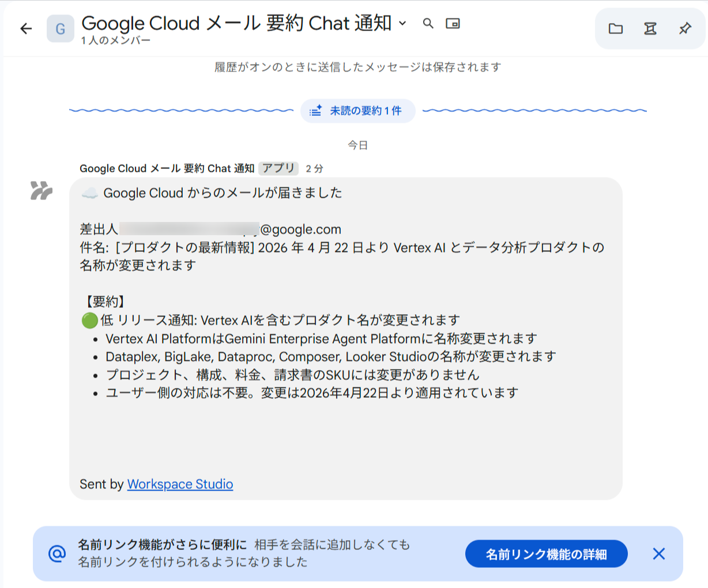Click the Vertex AI Platform bullet line
The height and width of the screenshot is (588, 708).
321,338
